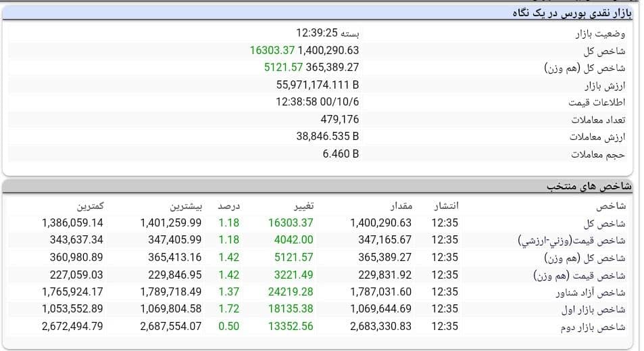Click table value 2,683,330.83

380,327
